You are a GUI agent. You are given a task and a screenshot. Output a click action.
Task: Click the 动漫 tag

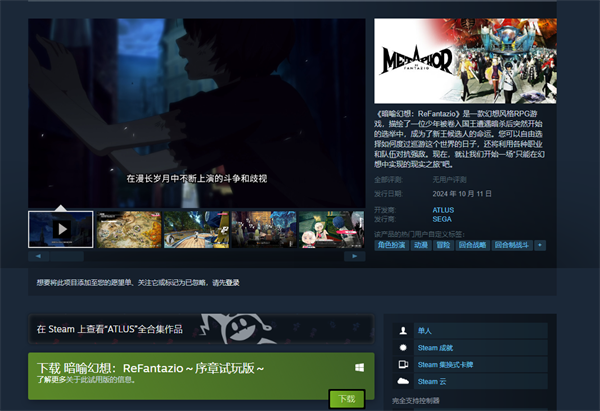pyautogui.click(x=421, y=245)
